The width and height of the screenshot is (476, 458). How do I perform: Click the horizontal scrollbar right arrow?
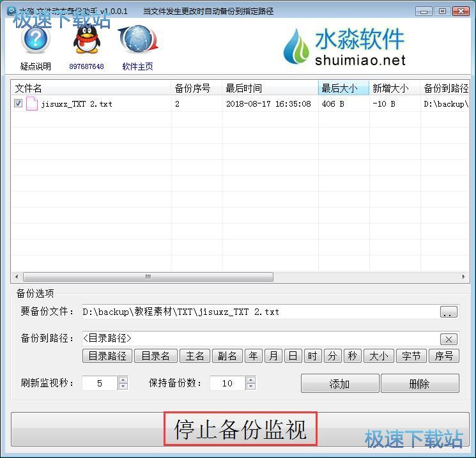click(x=463, y=277)
